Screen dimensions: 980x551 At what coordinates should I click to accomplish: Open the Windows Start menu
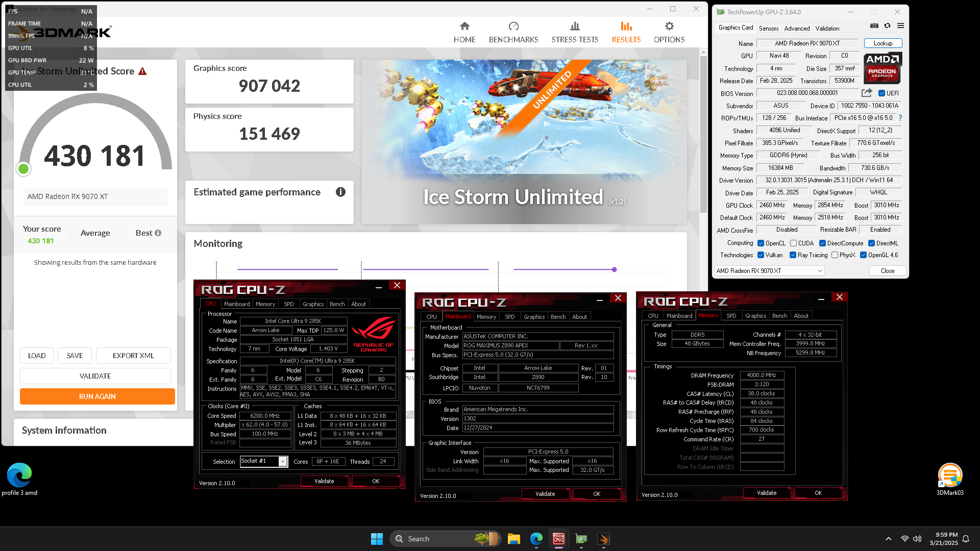(x=377, y=539)
